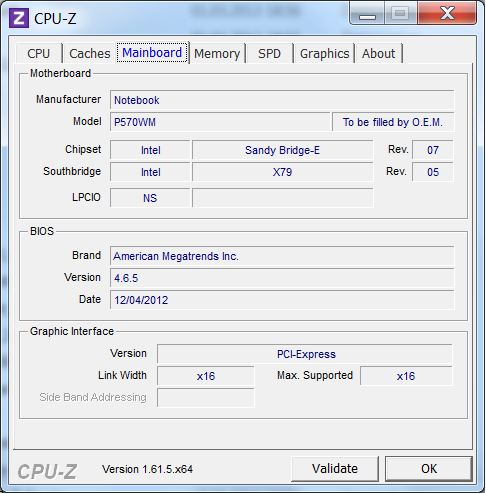The width and height of the screenshot is (486, 494).
Task: Click the X79 southbridge value
Action: (283, 172)
